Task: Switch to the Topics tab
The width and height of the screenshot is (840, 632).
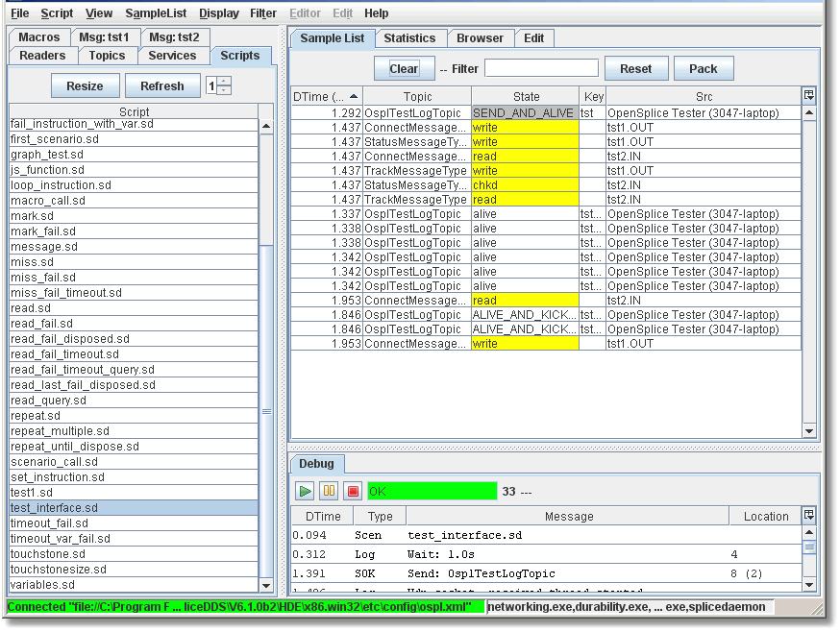Action: 107,56
